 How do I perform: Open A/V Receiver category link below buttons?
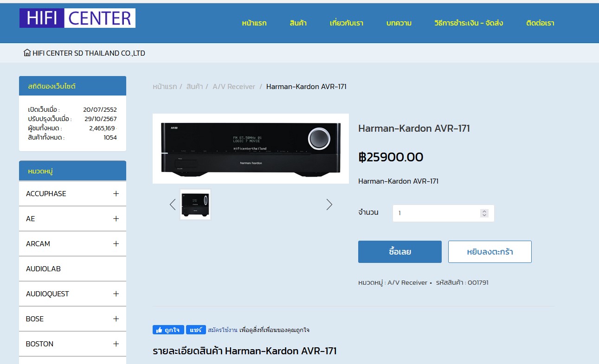point(407,282)
